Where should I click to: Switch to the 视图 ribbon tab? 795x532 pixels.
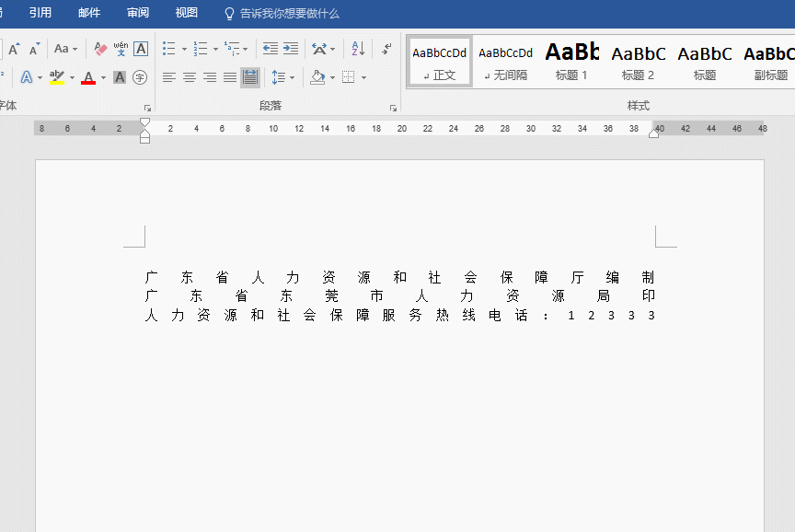tap(187, 13)
